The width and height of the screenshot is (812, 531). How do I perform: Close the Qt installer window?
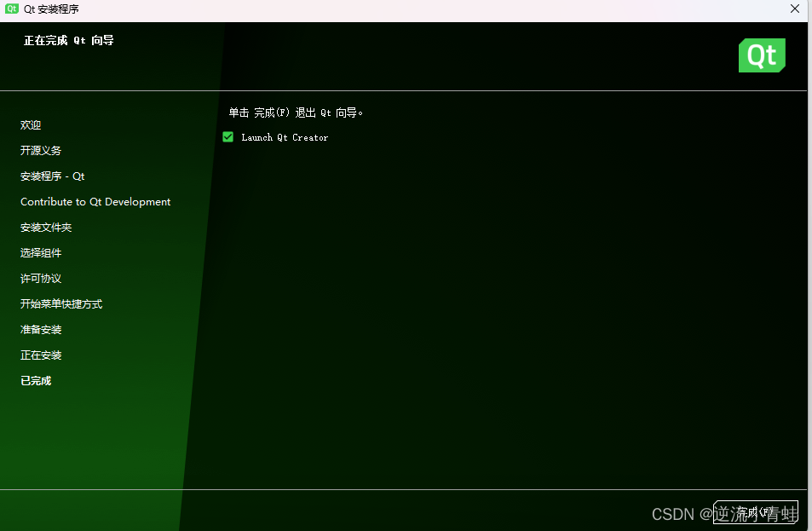[x=795, y=9]
